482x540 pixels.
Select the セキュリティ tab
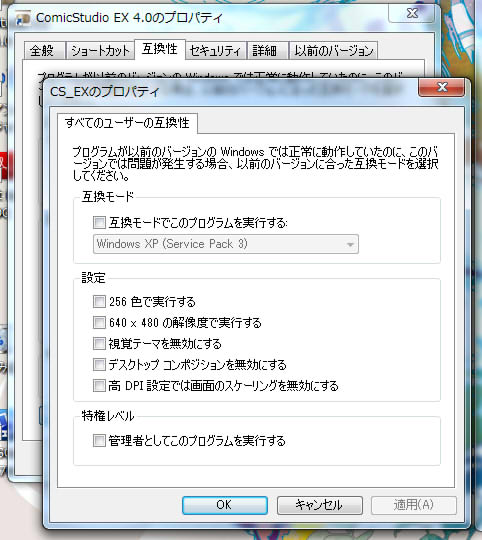tap(216, 51)
